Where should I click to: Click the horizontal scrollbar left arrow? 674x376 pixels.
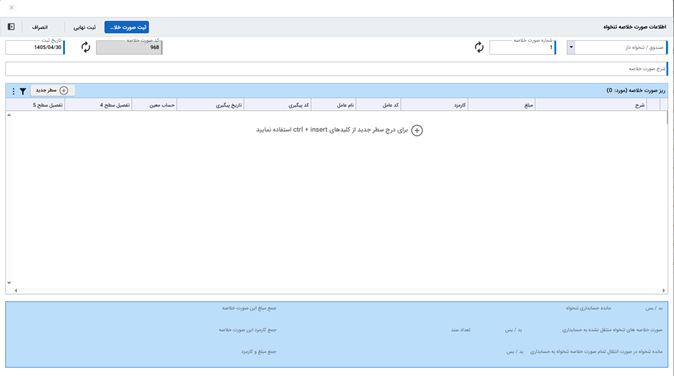coord(16,290)
